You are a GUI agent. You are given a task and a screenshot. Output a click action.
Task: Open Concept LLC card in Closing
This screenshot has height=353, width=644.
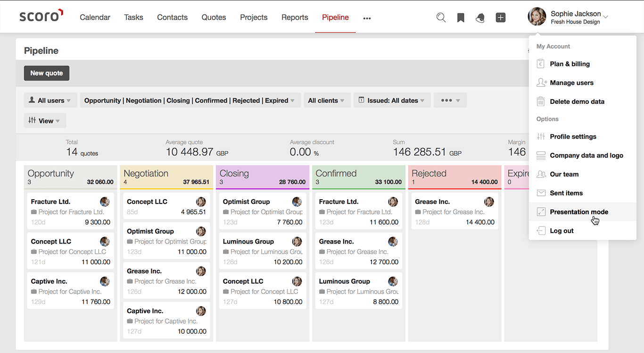263,291
